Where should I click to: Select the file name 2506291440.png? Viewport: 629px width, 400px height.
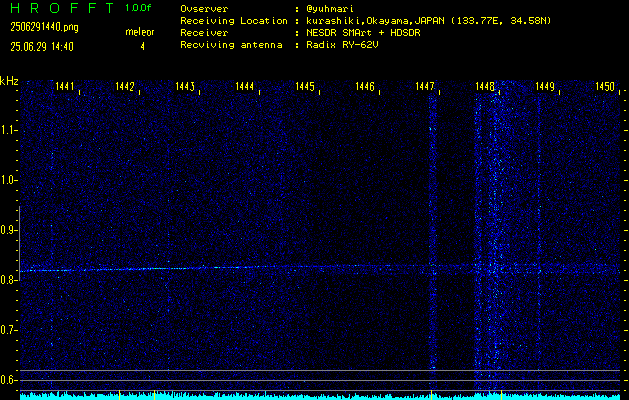(x=44, y=27)
